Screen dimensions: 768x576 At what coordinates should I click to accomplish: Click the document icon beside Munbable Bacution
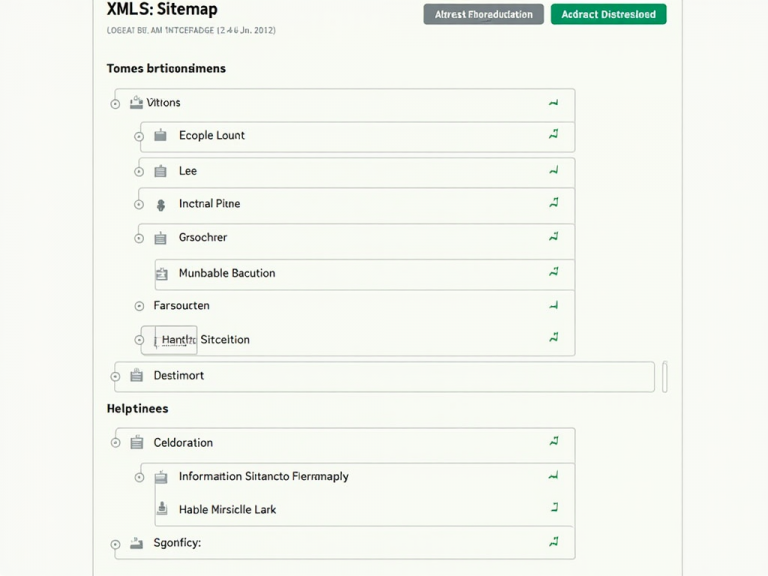162,274
